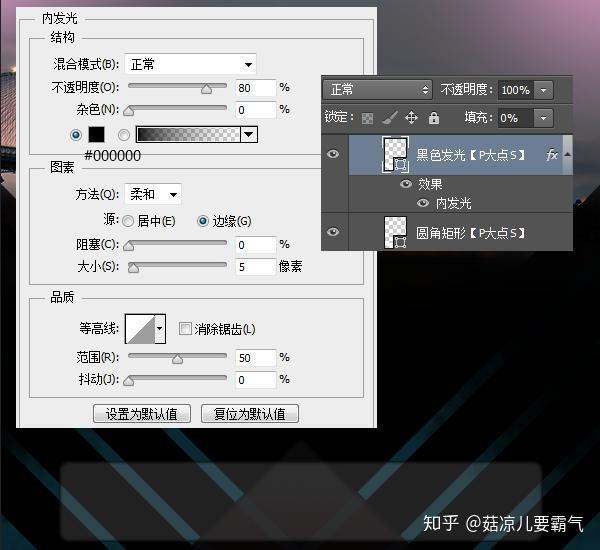Open layer 不透明度 dropdown arrow

543,90
